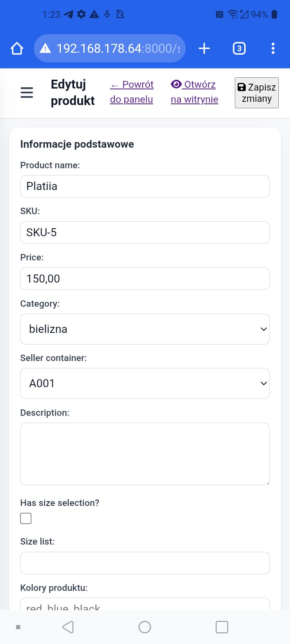
Task: Tap the browser address bar URL
Action: [x=119, y=49]
